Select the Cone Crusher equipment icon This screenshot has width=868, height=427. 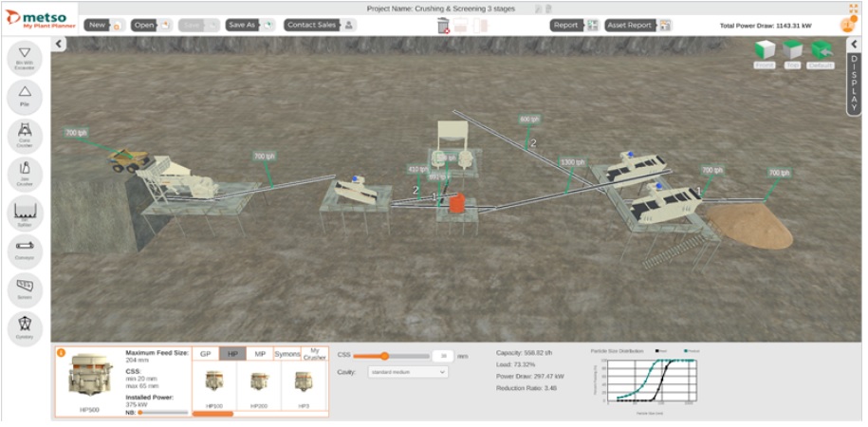coord(25,136)
